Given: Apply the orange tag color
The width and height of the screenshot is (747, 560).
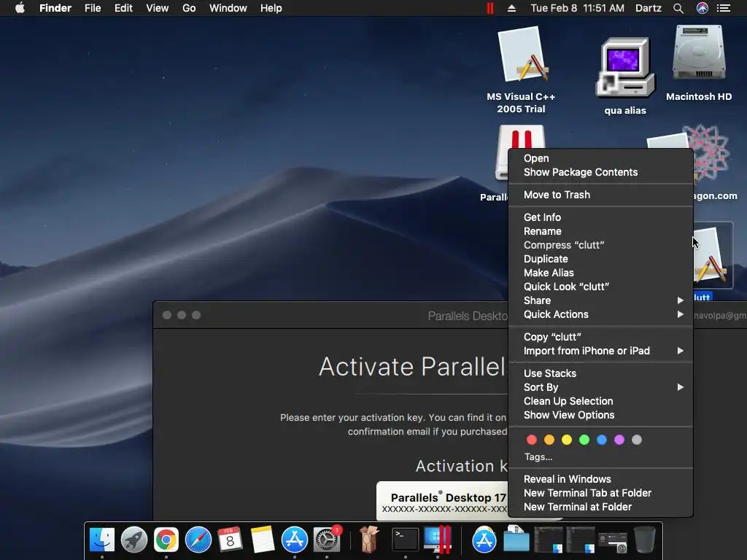Looking at the screenshot, I should pyautogui.click(x=549, y=440).
